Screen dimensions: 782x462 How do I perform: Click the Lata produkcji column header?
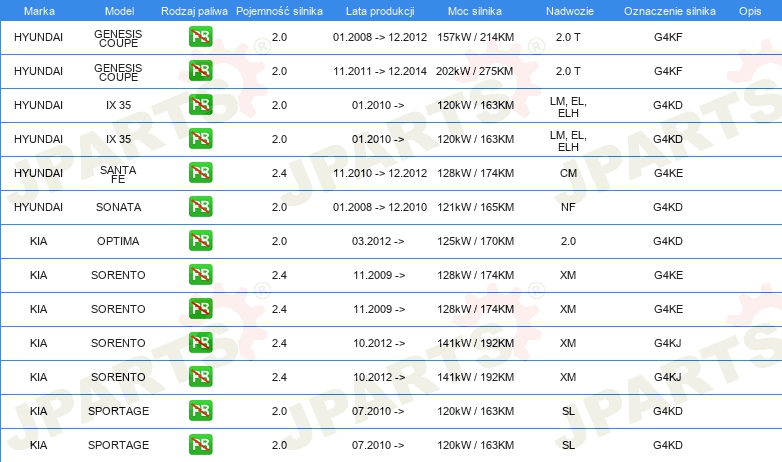pos(380,11)
